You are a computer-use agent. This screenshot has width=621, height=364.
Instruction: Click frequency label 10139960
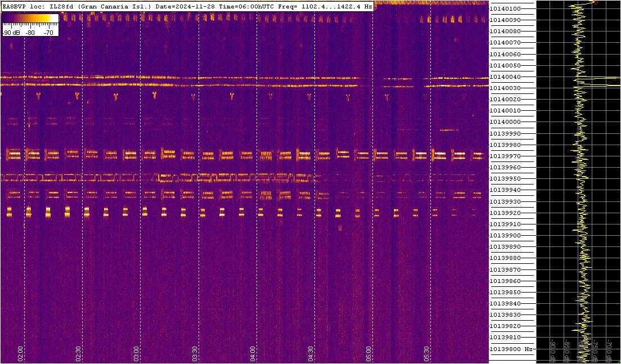[505, 167]
